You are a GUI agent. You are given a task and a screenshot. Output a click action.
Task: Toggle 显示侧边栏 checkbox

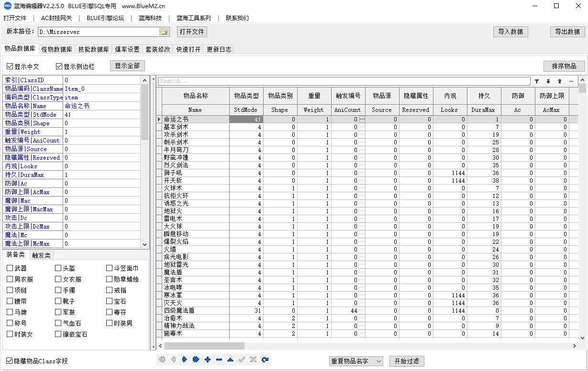(x=59, y=66)
